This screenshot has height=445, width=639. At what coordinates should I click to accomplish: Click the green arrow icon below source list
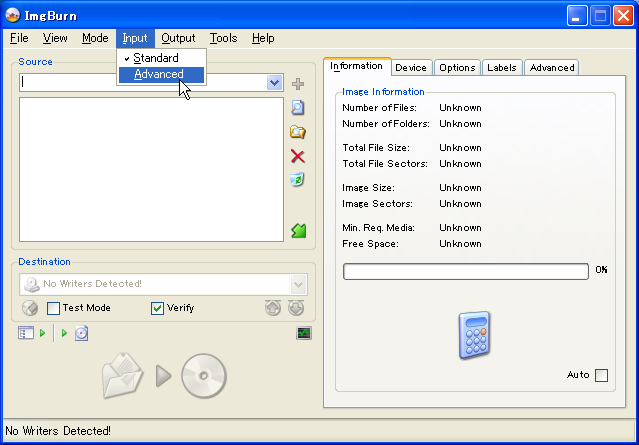coord(299,231)
